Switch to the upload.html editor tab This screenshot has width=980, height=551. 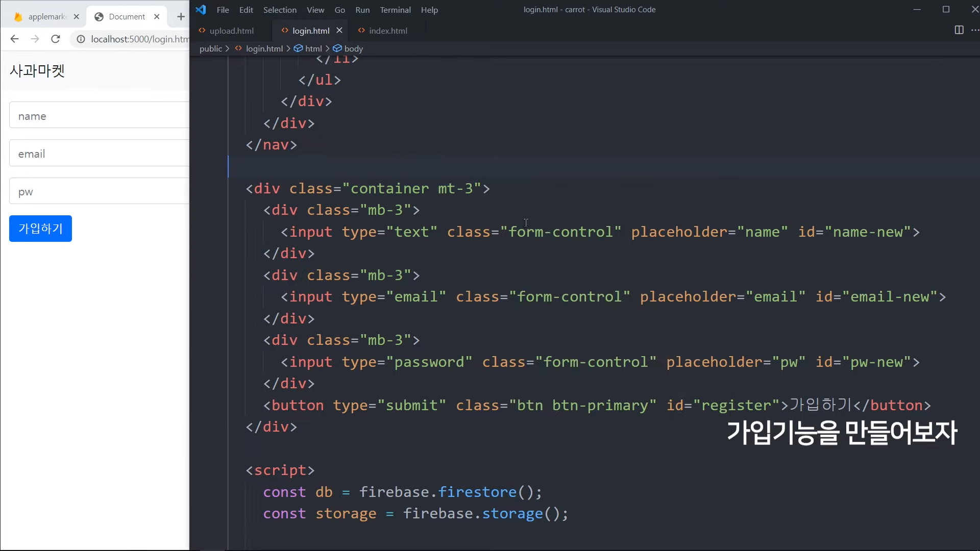[x=231, y=31]
